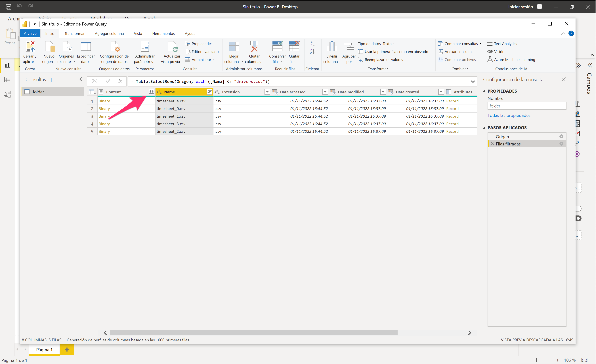Click Reemplazar los valores
596x364 pixels.
coord(381,60)
